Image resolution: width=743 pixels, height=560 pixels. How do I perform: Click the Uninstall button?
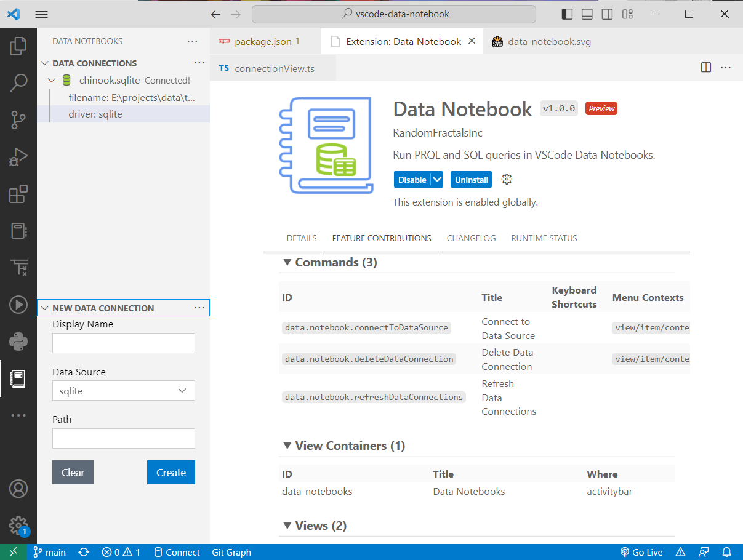point(472,180)
